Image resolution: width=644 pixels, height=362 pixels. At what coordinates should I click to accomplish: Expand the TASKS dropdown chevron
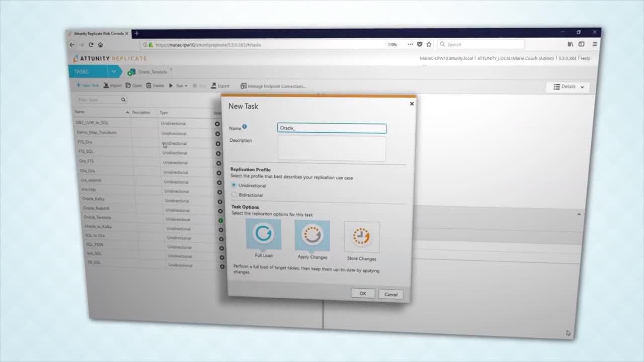(114, 71)
